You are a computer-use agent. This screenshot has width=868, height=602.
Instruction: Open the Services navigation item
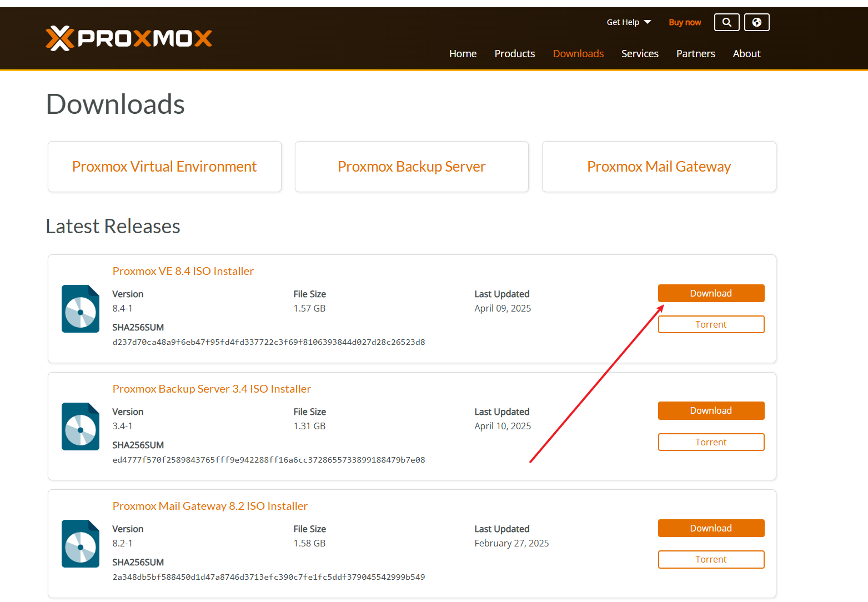pyautogui.click(x=640, y=54)
